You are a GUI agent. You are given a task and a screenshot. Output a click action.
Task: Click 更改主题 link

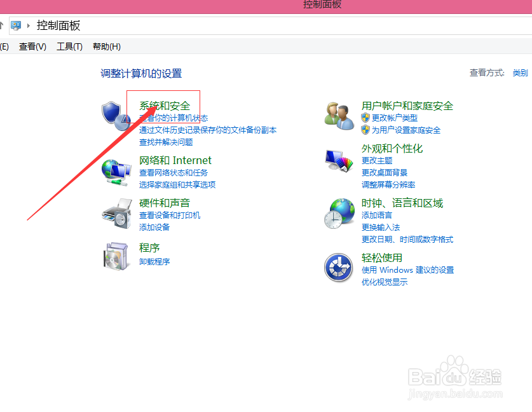[377, 160]
